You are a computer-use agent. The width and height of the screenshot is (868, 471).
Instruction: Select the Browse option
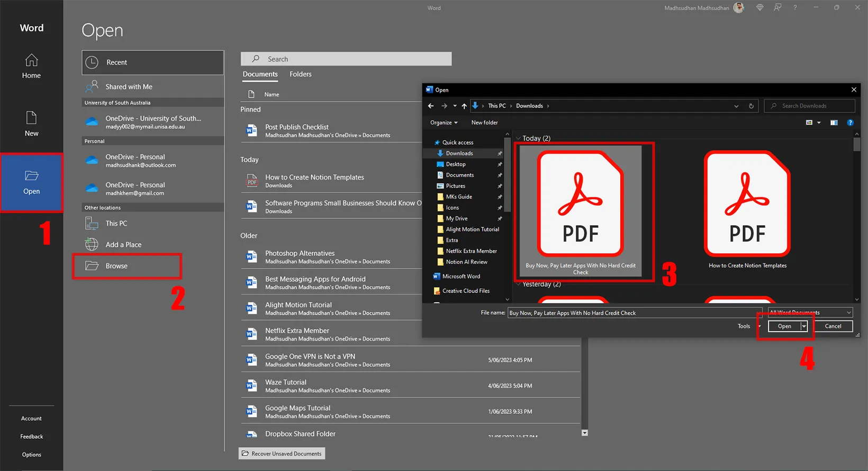coord(127,266)
